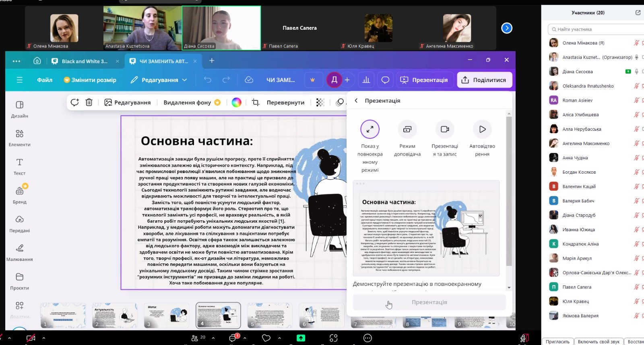Open the Файл menu
The width and height of the screenshot is (644, 345).
[x=45, y=80]
